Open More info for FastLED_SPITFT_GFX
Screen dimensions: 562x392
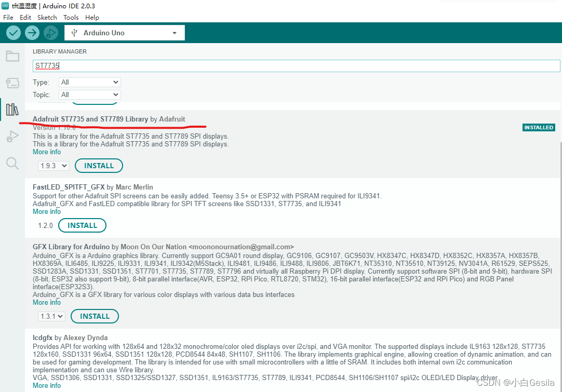click(47, 212)
